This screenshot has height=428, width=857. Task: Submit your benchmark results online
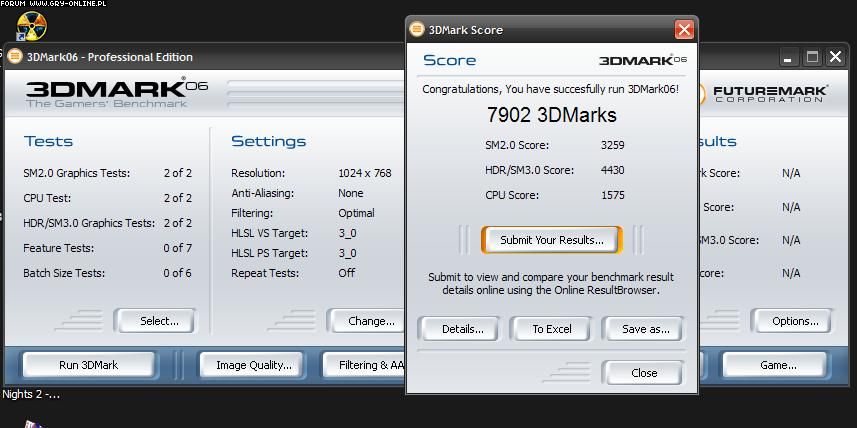[x=551, y=240]
